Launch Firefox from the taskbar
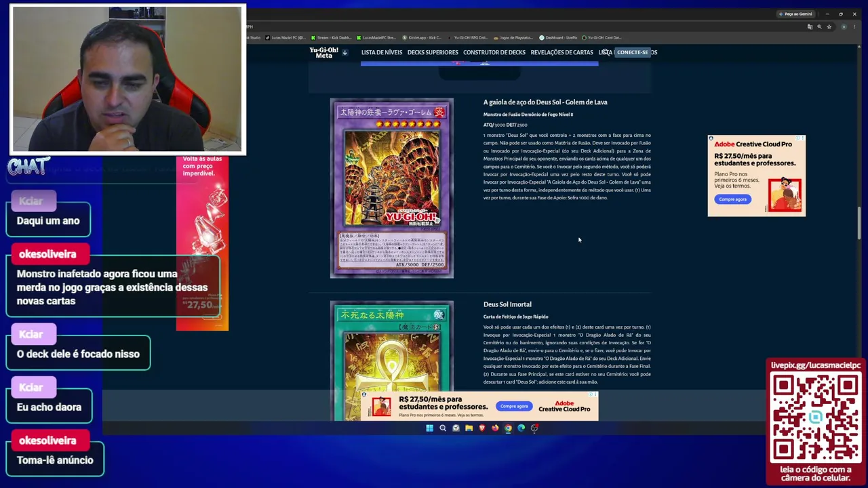Viewport: 868px width, 488px height. pyautogui.click(x=495, y=428)
